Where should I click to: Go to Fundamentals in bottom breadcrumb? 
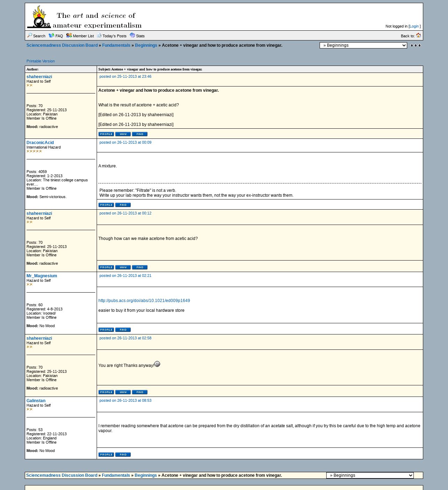click(x=116, y=475)
